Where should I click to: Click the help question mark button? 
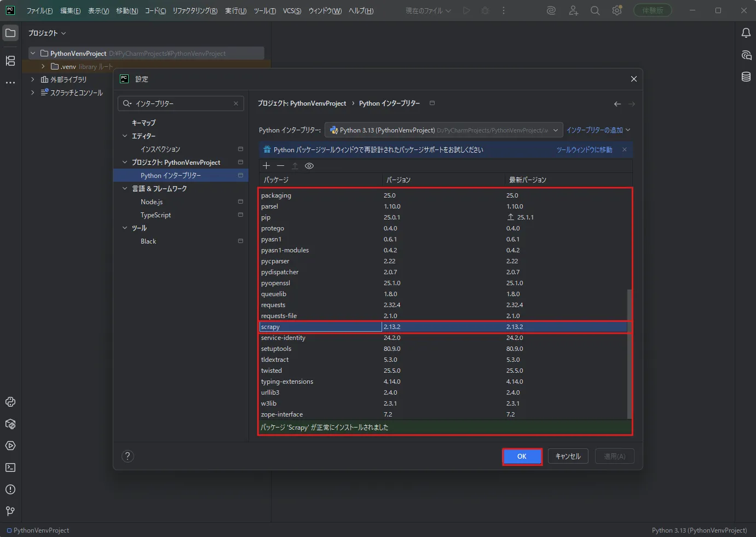tap(128, 456)
